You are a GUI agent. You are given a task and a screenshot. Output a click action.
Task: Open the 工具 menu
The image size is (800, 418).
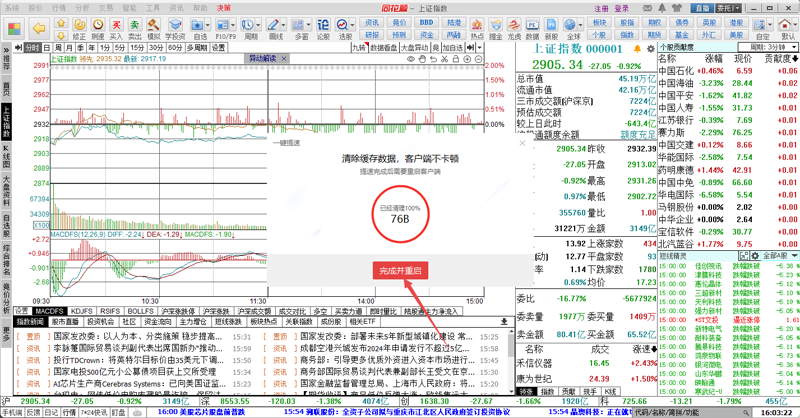[153, 8]
